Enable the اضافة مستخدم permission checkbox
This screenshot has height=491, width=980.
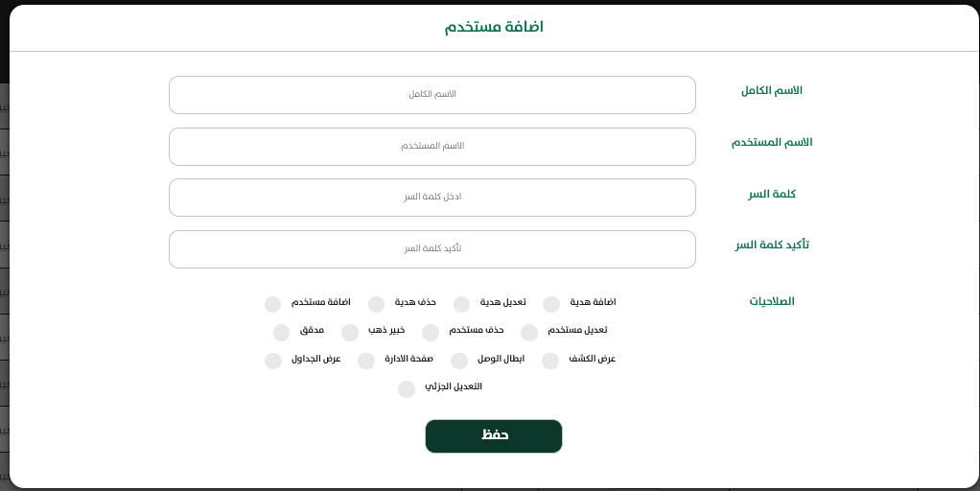[272, 304]
